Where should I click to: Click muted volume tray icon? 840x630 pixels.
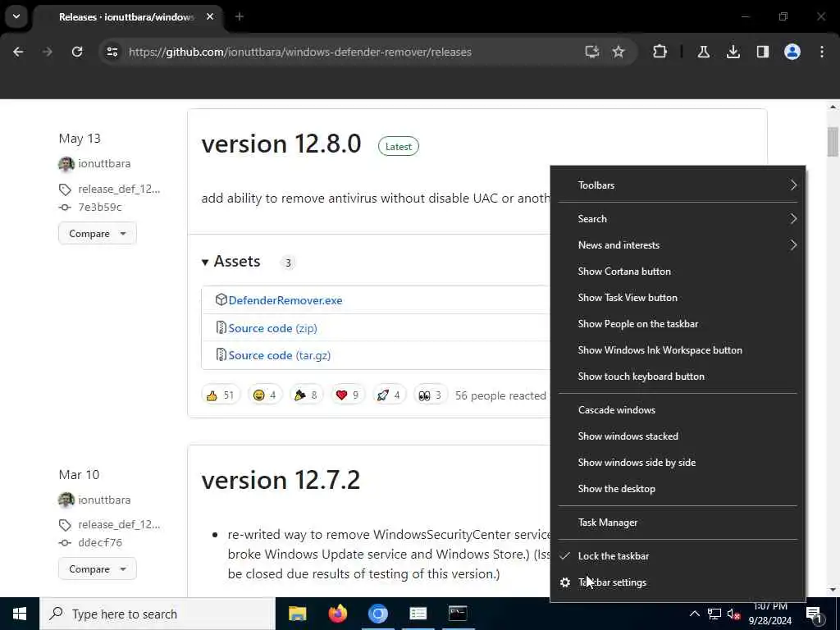click(x=733, y=614)
